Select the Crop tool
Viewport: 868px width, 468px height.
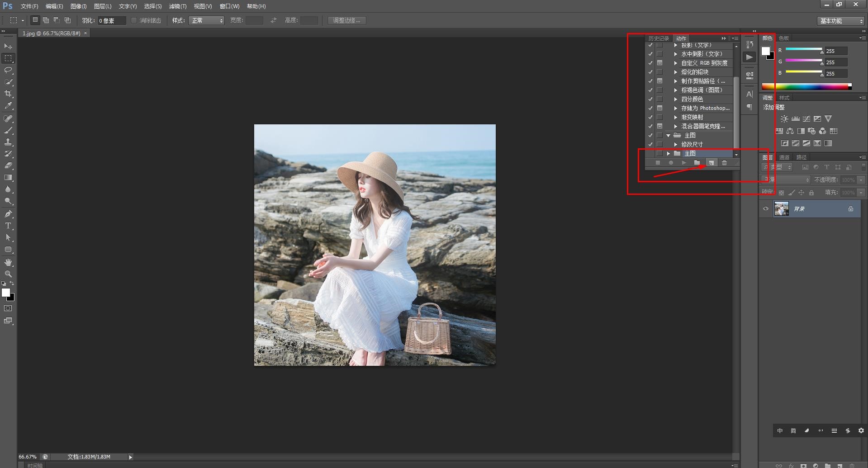click(8, 94)
